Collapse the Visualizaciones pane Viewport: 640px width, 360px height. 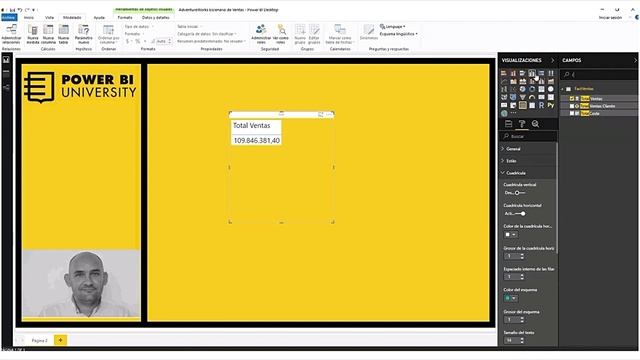552,60
